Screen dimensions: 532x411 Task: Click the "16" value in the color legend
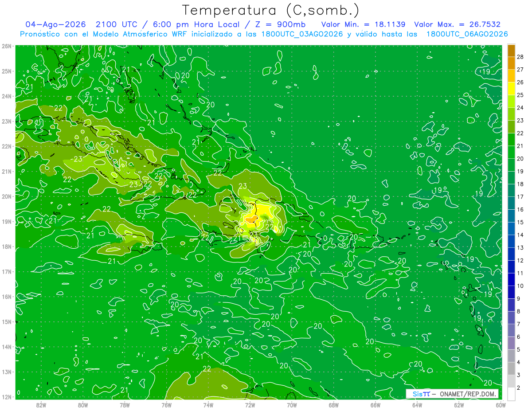click(520, 210)
